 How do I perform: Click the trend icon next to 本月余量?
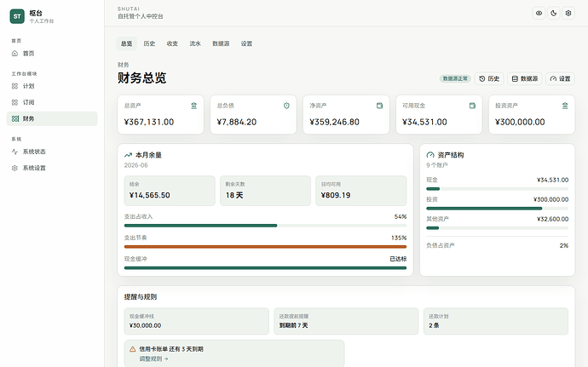click(128, 155)
